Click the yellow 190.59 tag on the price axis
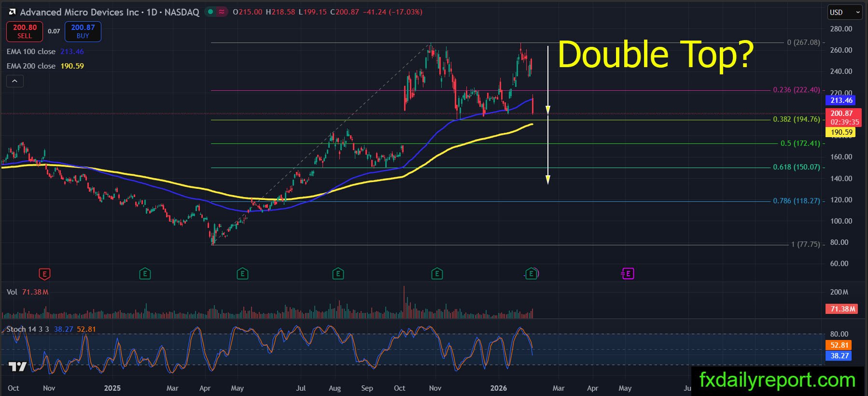Viewport: 868px width, 396px height. 841,132
